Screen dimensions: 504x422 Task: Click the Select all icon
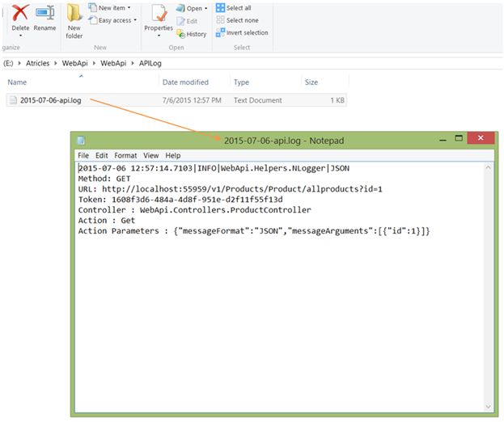point(221,8)
